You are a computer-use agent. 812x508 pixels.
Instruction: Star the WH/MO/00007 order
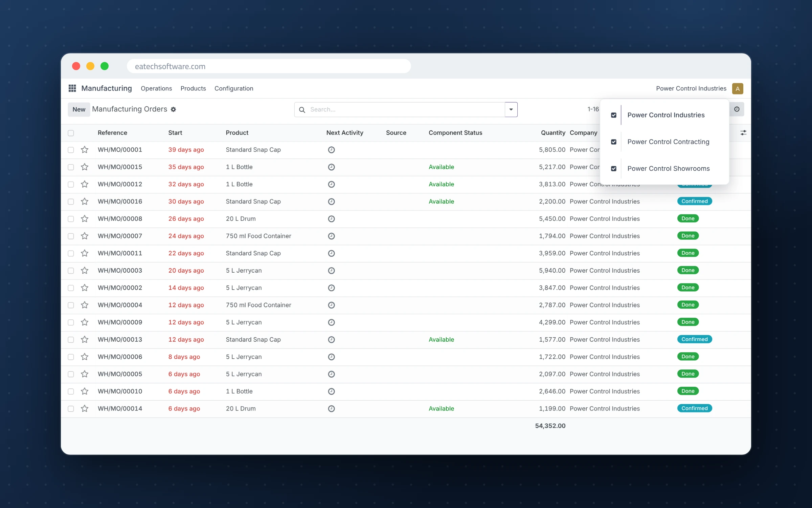(85, 236)
